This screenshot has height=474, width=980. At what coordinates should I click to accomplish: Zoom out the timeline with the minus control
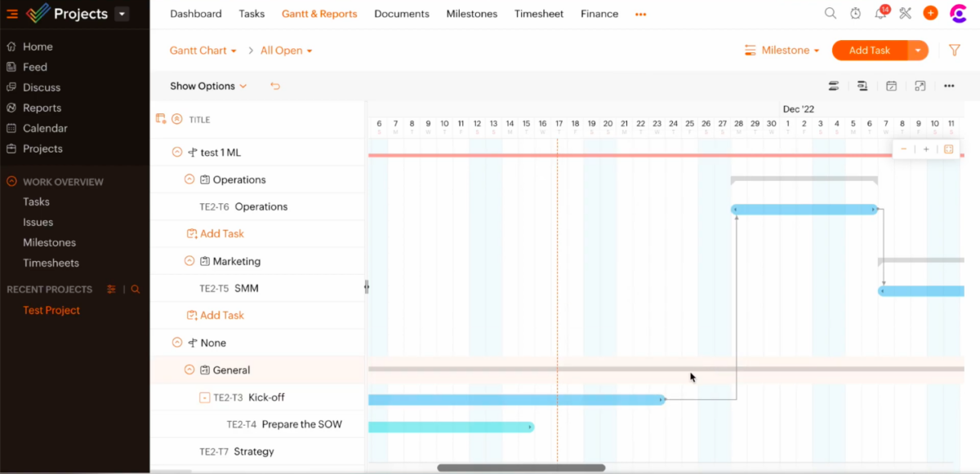pos(904,149)
